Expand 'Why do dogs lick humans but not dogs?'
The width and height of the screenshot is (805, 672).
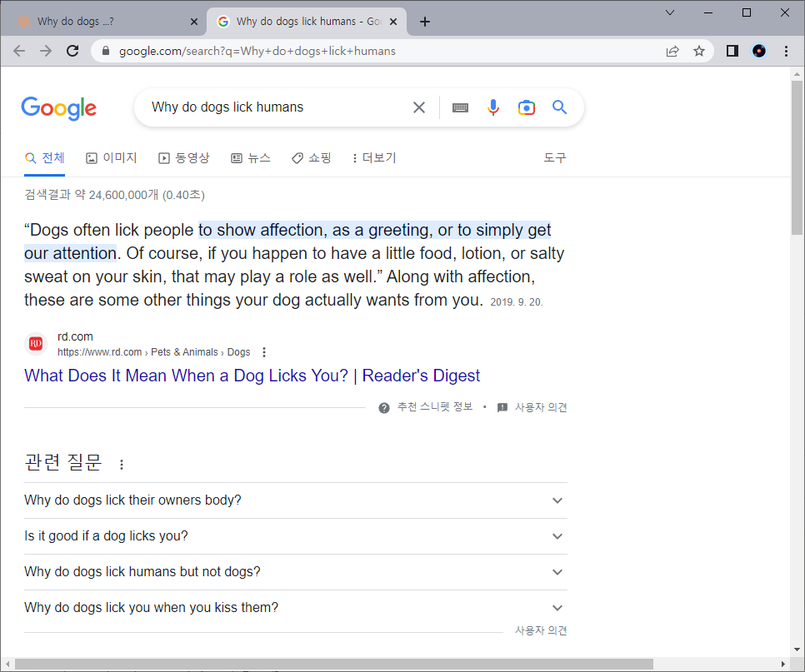pos(296,572)
